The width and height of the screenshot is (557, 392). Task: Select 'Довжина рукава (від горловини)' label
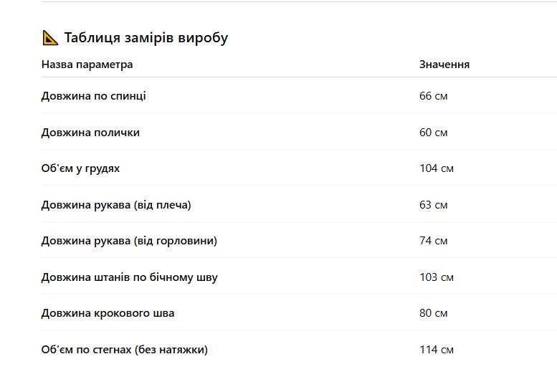pyautogui.click(x=129, y=241)
